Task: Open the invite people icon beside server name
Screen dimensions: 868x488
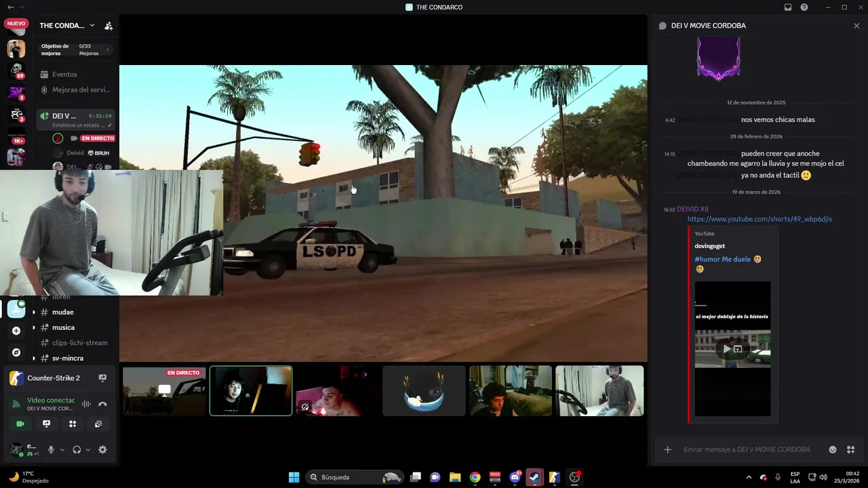Action: click(x=108, y=26)
